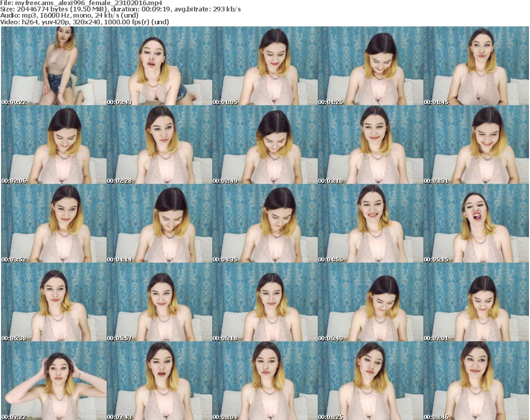This screenshot has width=530, height=420.
Task: Choose the frame marked 00:04:35
Action: 265,224
